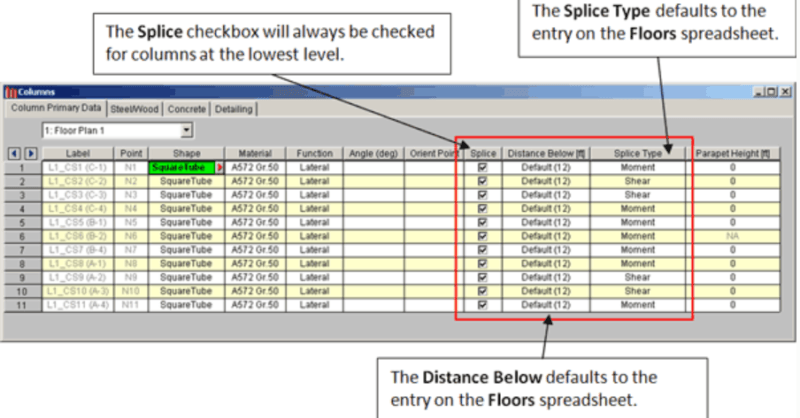Select the green highlighted SquareTube cell
The image size is (800, 418).
[182, 168]
